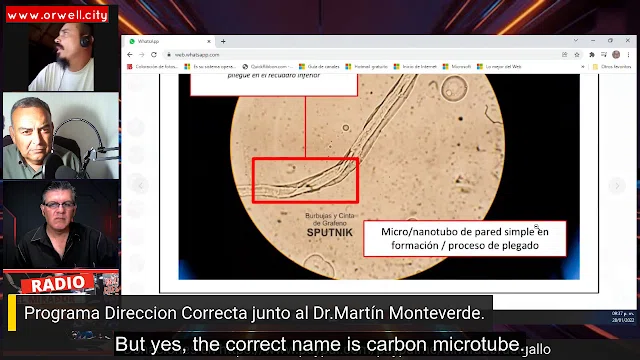Click the RADIO logo
The width and height of the screenshot is (640, 360).
tap(58, 284)
